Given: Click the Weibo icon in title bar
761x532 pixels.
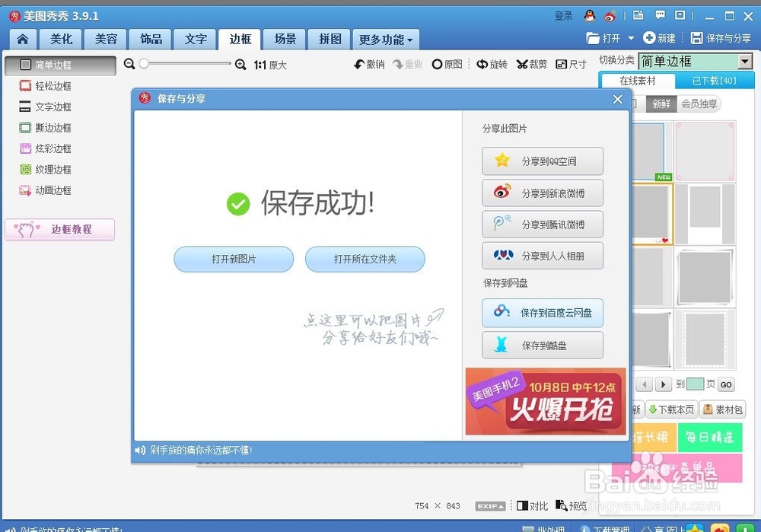Looking at the screenshot, I should (x=610, y=16).
